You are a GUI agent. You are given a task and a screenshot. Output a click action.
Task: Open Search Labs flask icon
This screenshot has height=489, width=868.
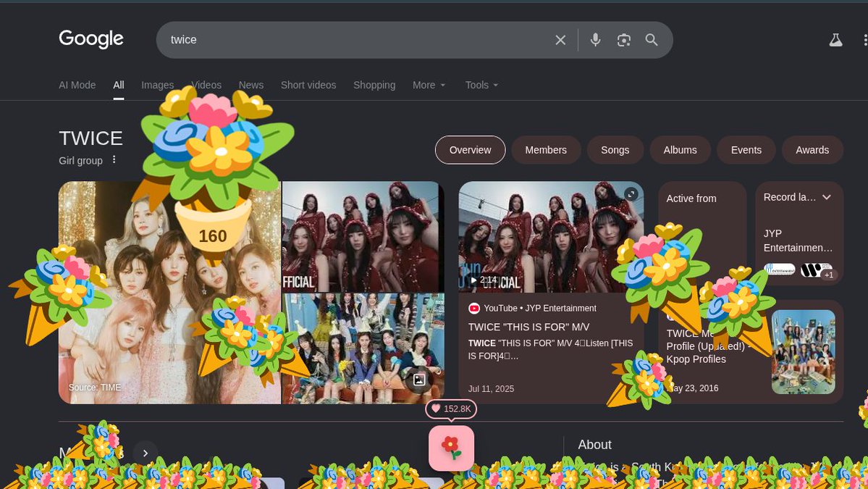[835, 40]
